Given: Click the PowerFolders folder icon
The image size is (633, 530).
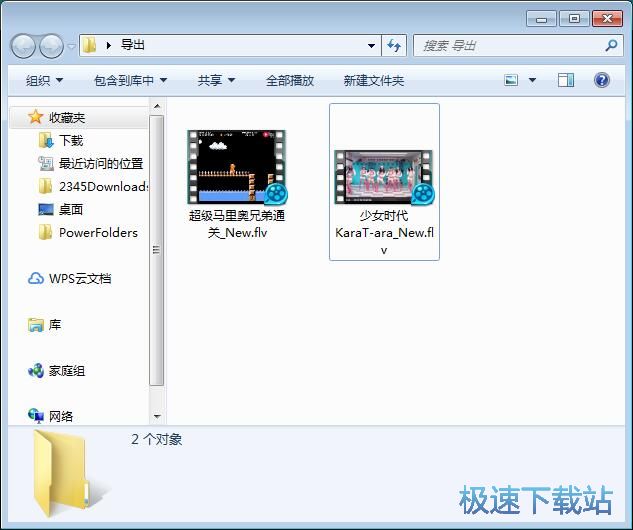Looking at the screenshot, I should [45, 233].
